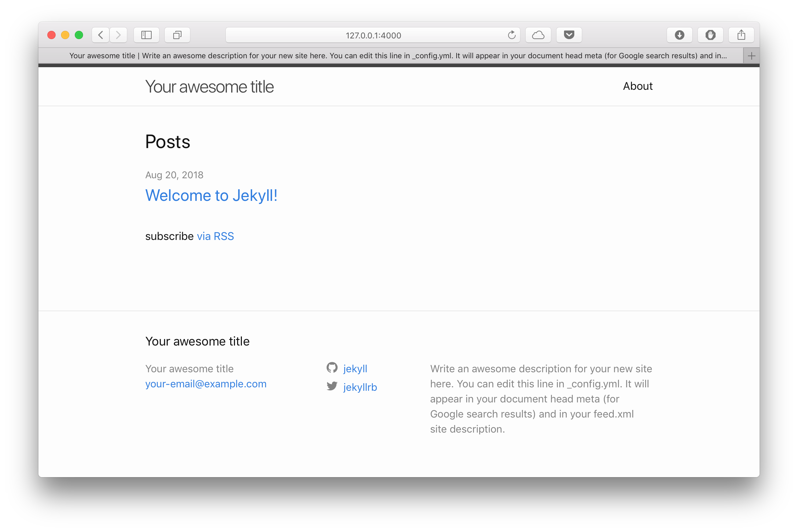Open the About page link
The width and height of the screenshot is (798, 532).
638,86
